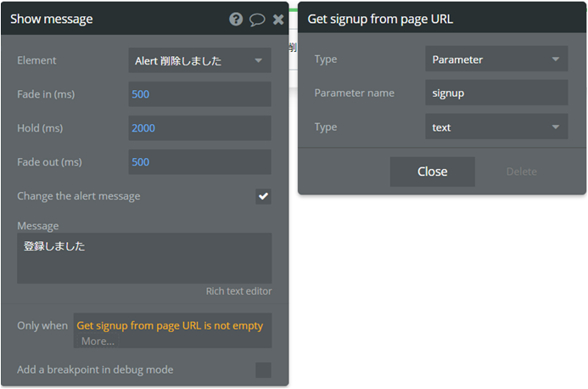This screenshot has width=588, height=389.
Task: Click the Fade out (ms) label
Action: [49, 162]
